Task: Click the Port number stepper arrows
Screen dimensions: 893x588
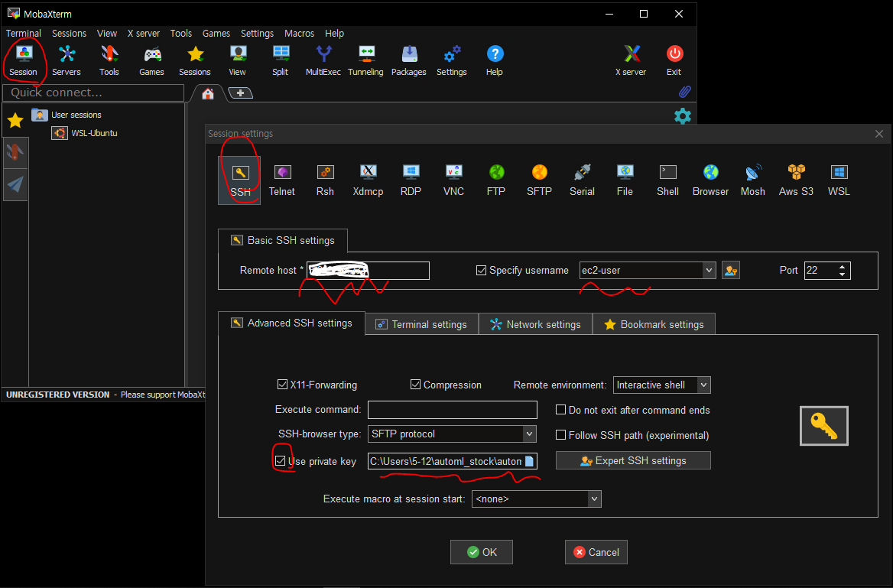Action: 843,270
